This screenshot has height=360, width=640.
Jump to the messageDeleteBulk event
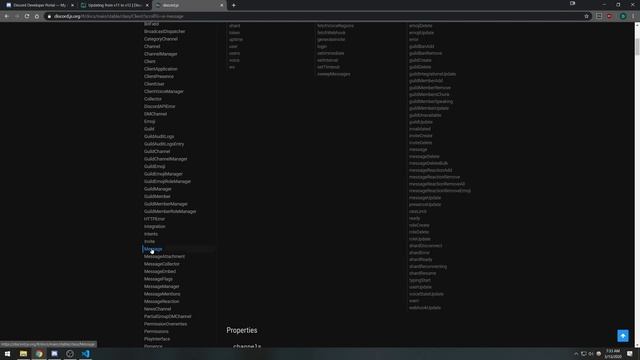click(x=429, y=163)
